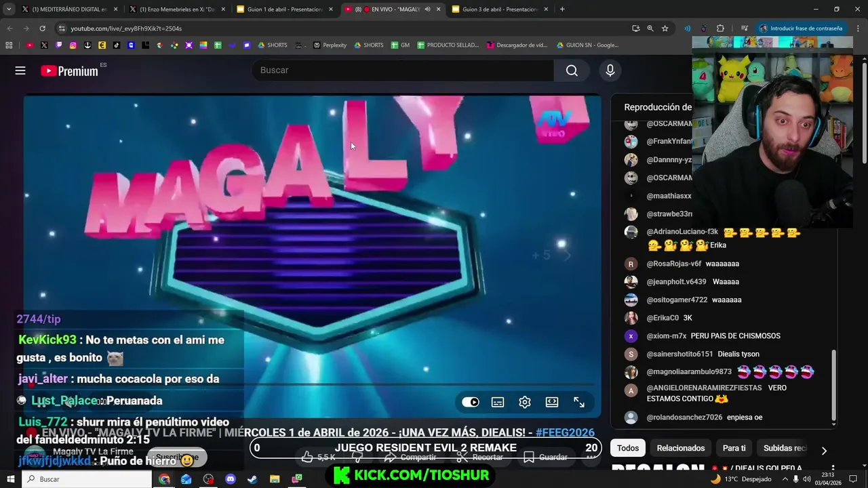
Task: Switch to Guion 3 de abril tab
Action: tap(500, 9)
